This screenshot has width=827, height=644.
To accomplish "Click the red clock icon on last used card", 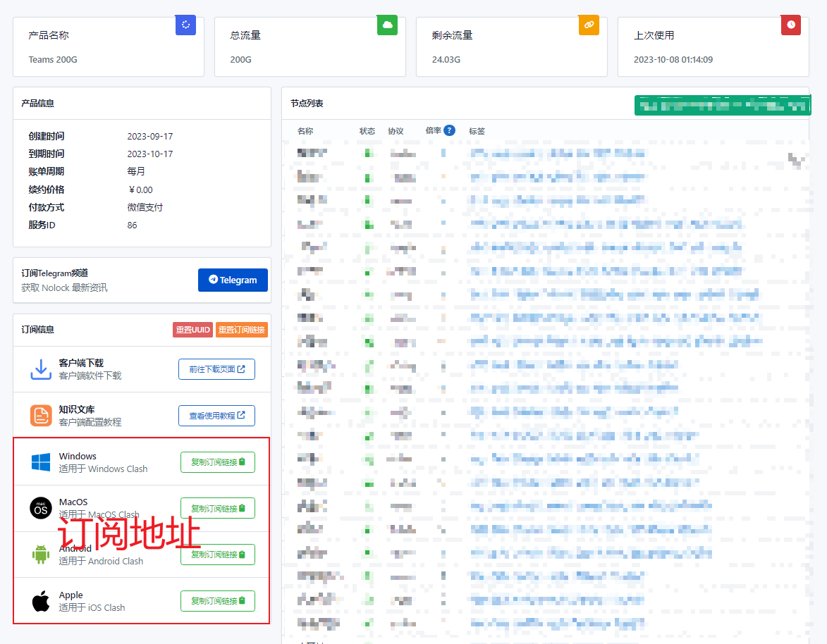I will (791, 25).
